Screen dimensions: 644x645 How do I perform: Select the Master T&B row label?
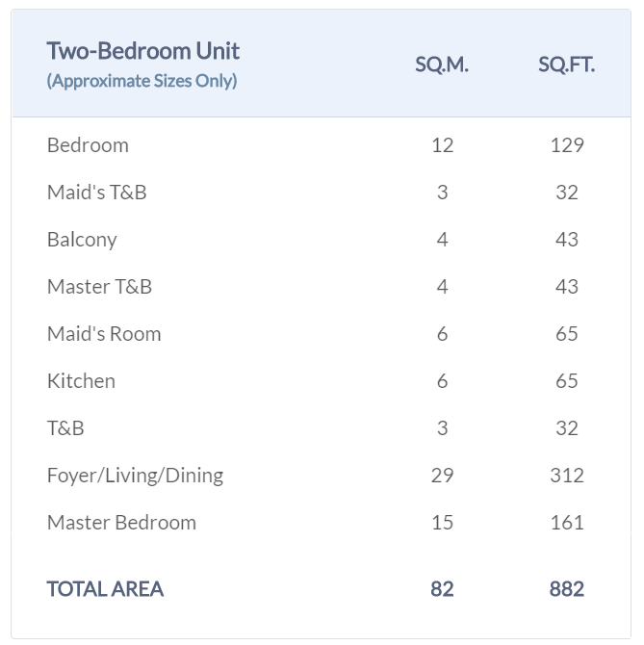point(99,287)
